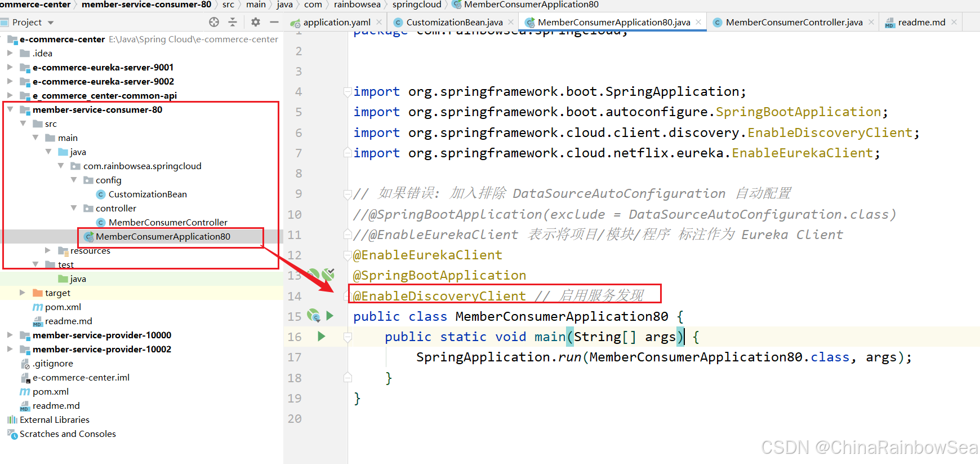Select the Project tool window title

(27, 22)
